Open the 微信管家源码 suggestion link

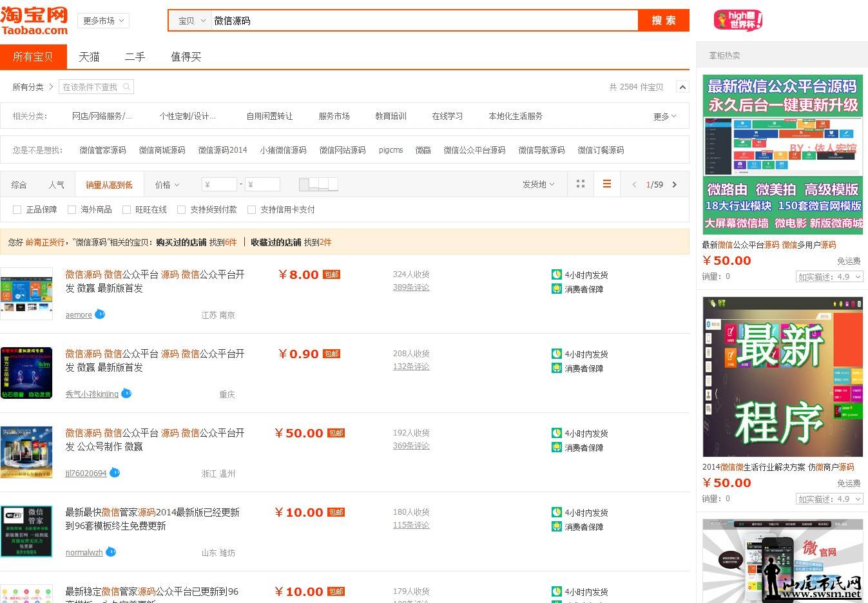102,150
